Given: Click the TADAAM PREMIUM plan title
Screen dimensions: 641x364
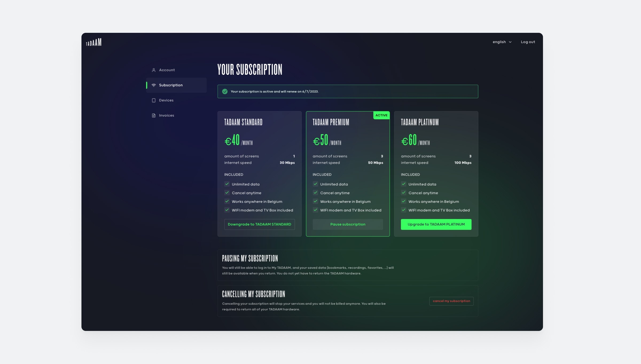Looking at the screenshot, I should pos(331,122).
